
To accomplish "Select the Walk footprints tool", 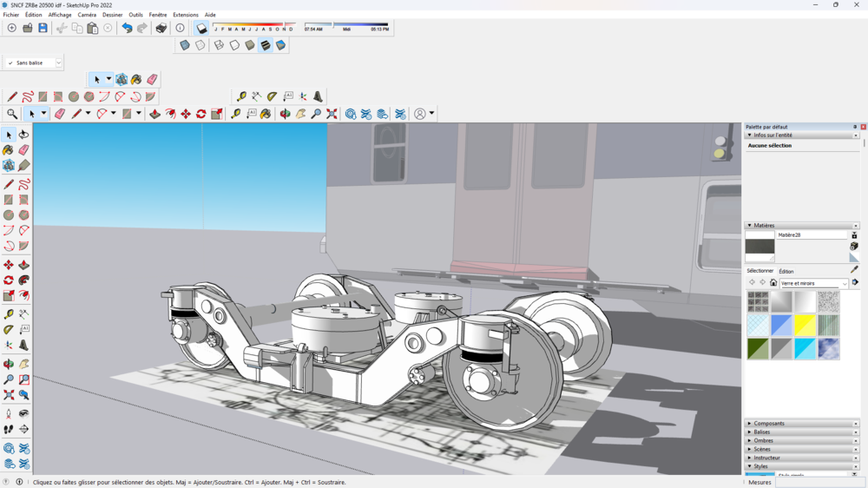I will tap(9, 429).
